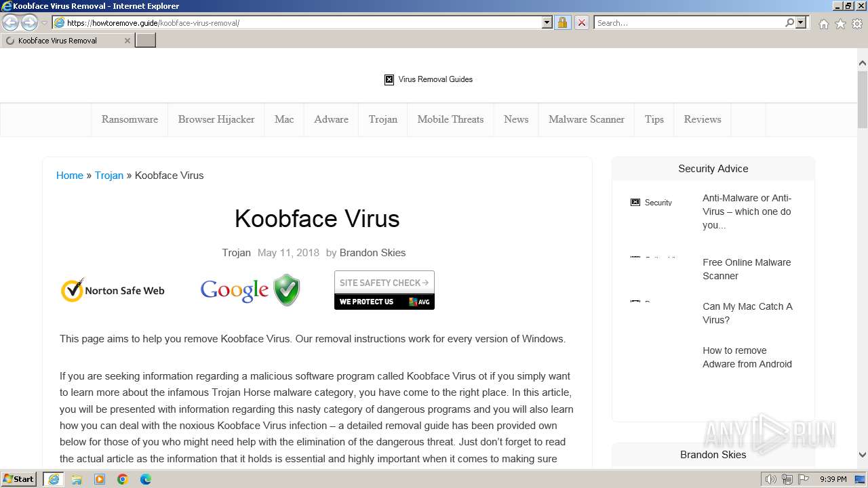Click the Stop loading X button
Screen dimensions: 868x488
(x=581, y=22)
